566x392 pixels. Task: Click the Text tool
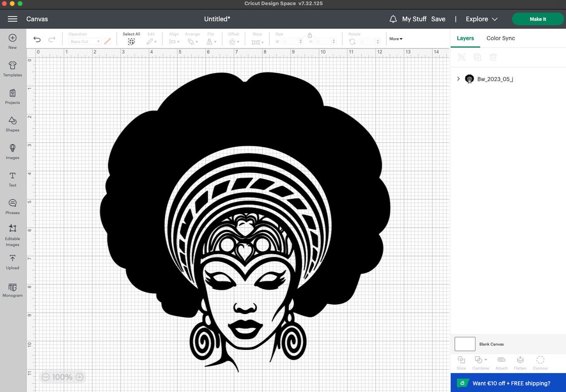[12, 179]
